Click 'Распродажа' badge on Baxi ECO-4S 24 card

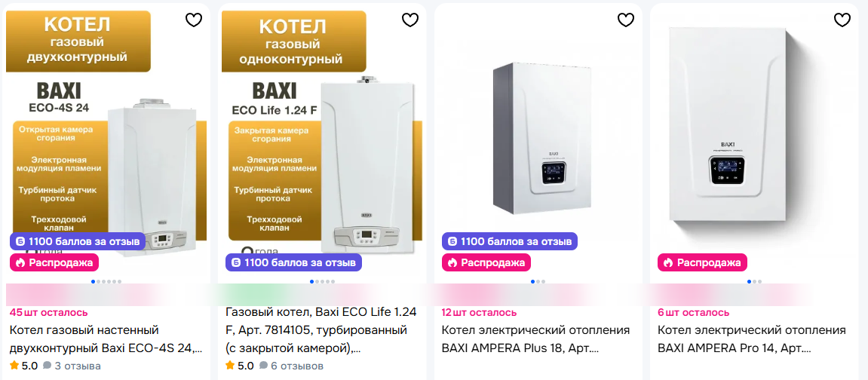tap(54, 262)
